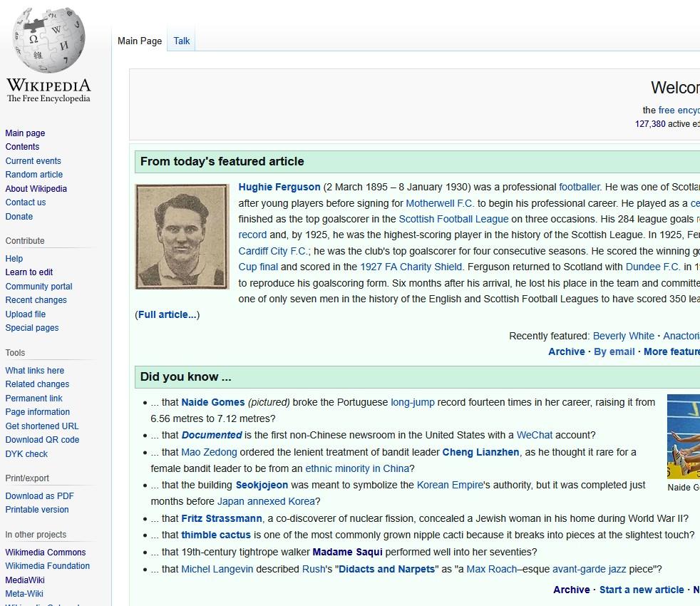700x606 pixels.
Task: Click Get shortened URL tool
Action: [42, 426]
